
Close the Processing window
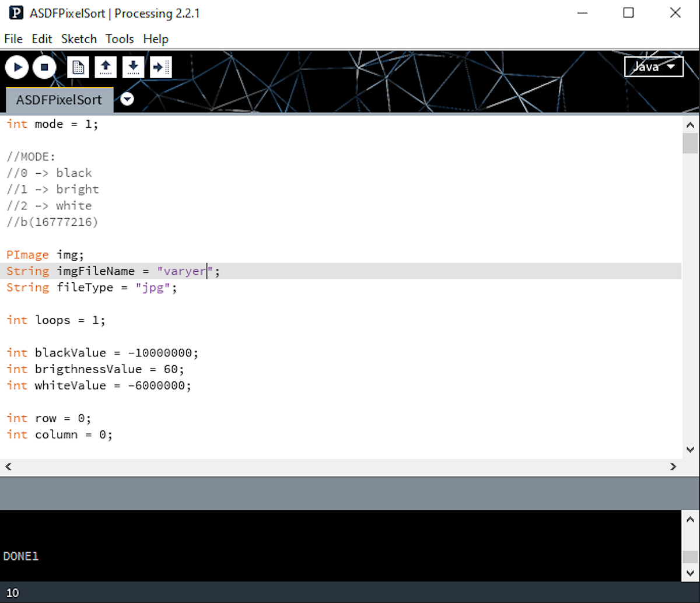click(x=675, y=13)
